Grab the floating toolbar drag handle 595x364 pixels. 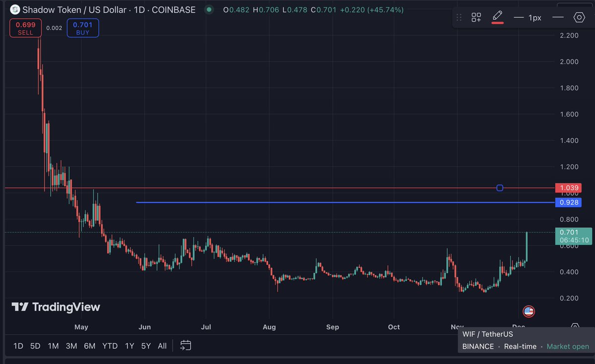coord(459,17)
